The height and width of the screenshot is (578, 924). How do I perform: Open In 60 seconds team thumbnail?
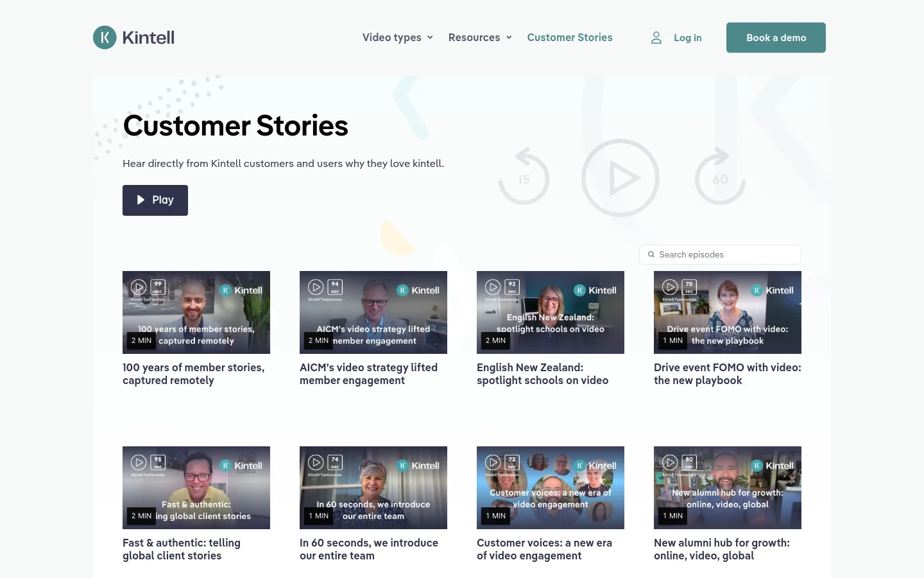[x=373, y=487]
